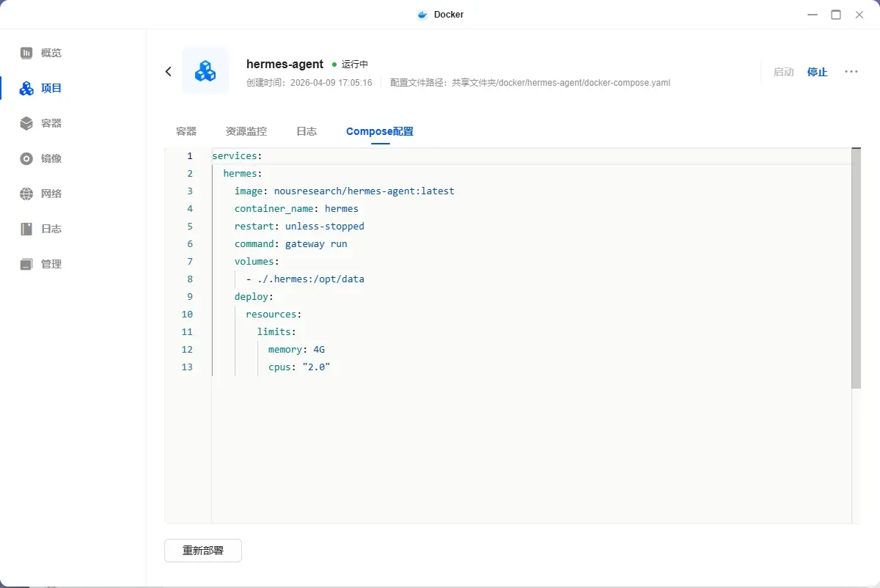Click the Docker whale icon in title bar

422,13
